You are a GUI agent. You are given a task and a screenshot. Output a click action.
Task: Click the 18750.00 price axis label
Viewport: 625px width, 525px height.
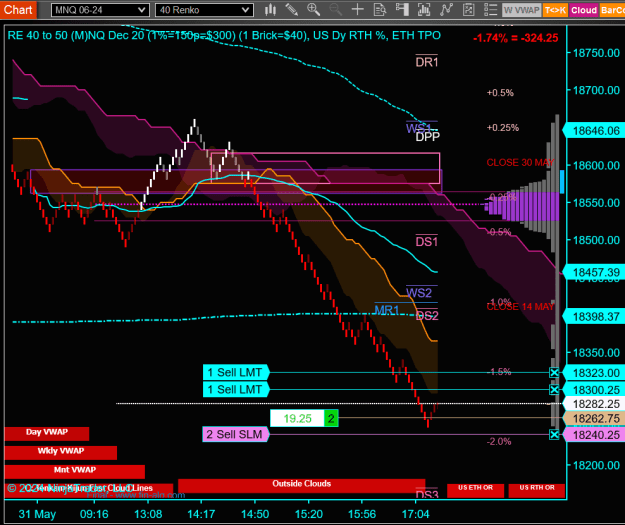pyautogui.click(x=596, y=53)
